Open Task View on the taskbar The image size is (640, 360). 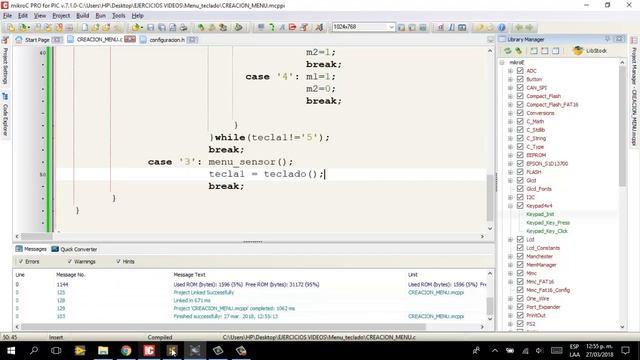56,350
